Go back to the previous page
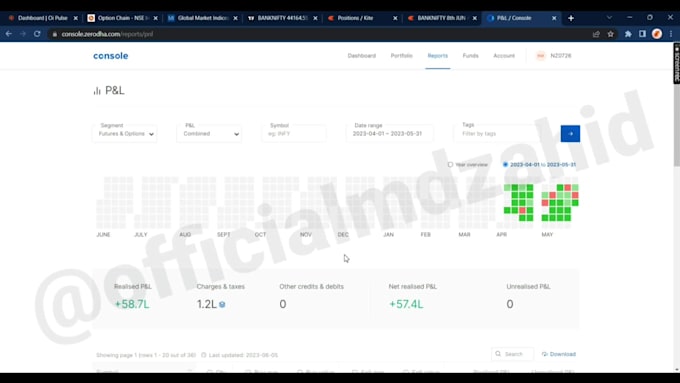Viewport: 680px width, 383px height. 9,34
